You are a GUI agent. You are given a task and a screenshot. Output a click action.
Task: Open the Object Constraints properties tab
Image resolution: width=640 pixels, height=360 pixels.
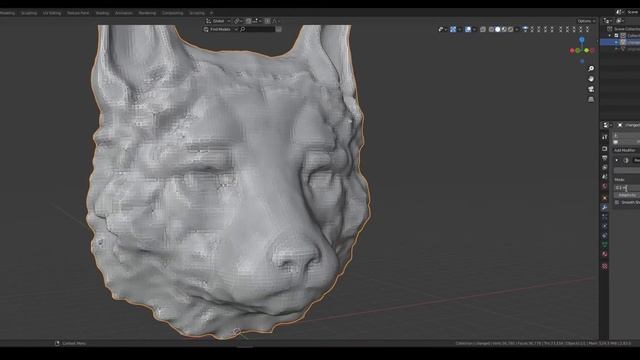coord(605,235)
